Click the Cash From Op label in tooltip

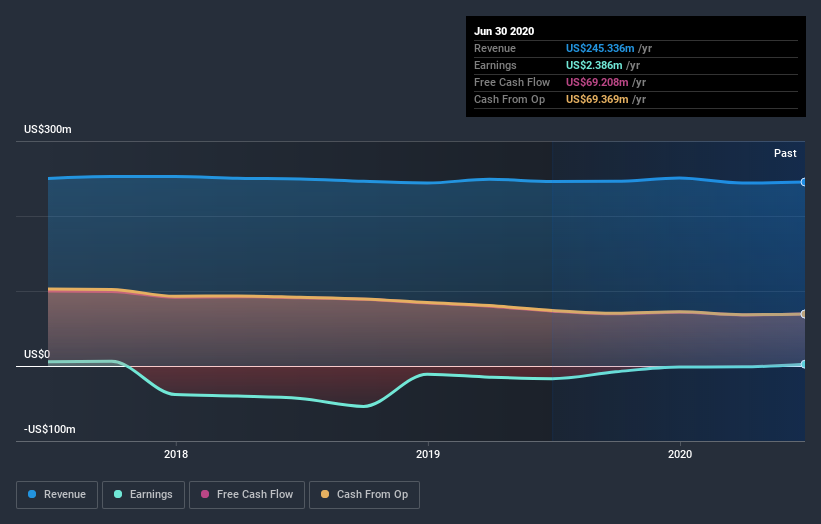pyautogui.click(x=509, y=99)
